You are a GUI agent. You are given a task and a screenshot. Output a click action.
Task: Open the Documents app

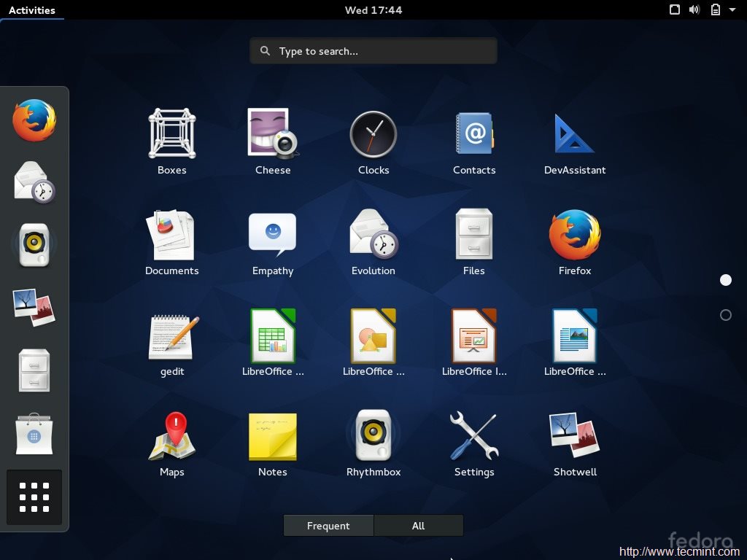coord(171,235)
